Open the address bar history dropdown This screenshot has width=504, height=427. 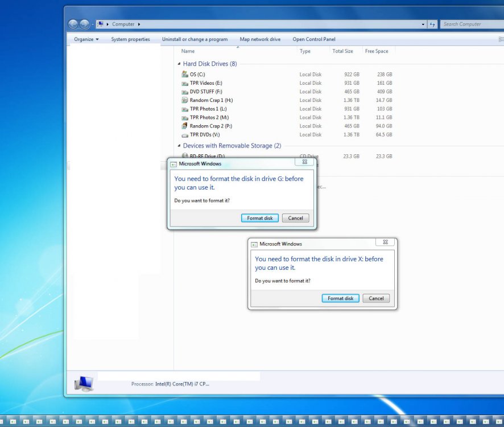pyautogui.click(x=423, y=24)
